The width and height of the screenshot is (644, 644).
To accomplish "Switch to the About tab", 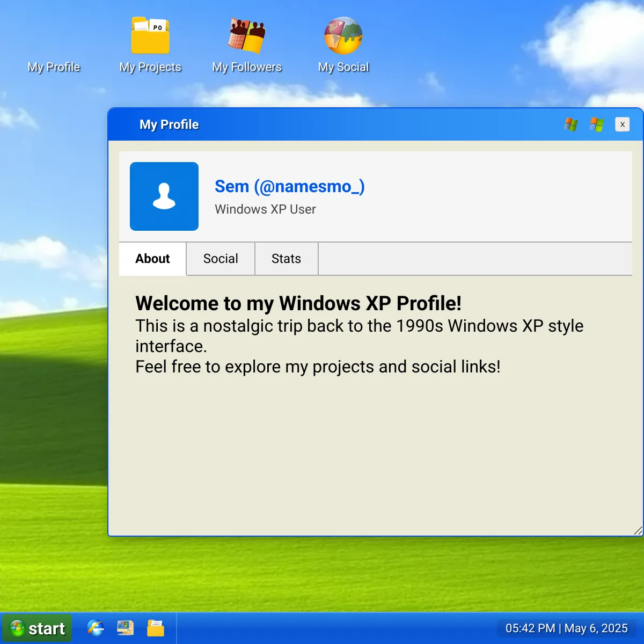I will tap(152, 259).
